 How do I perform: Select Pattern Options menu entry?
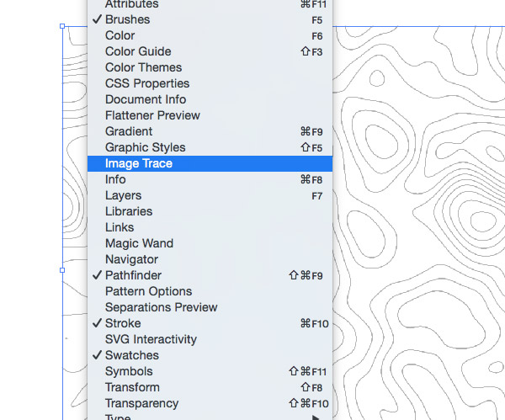(x=148, y=291)
